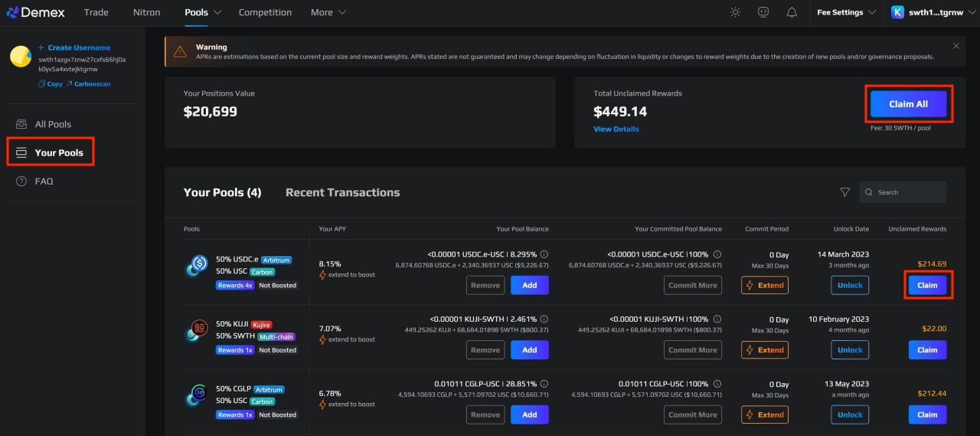Click the filter funnel icon
Viewport: 980px width, 436px height.
click(845, 192)
